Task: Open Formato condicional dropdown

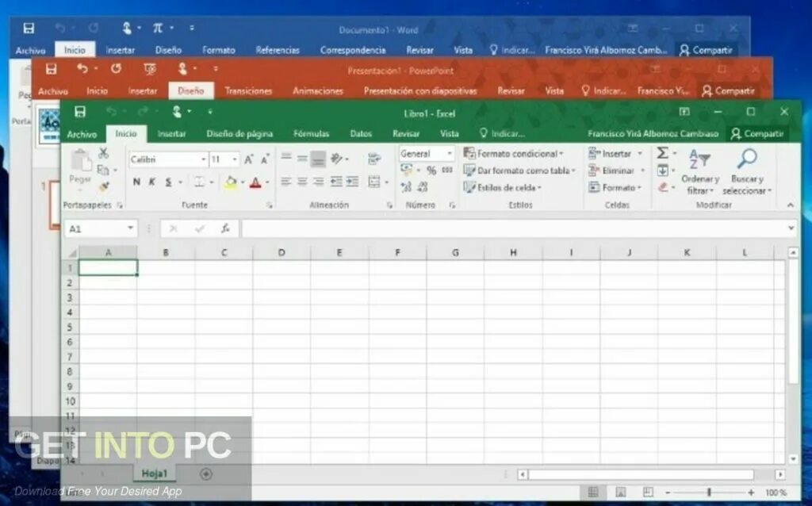Action: (x=513, y=154)
